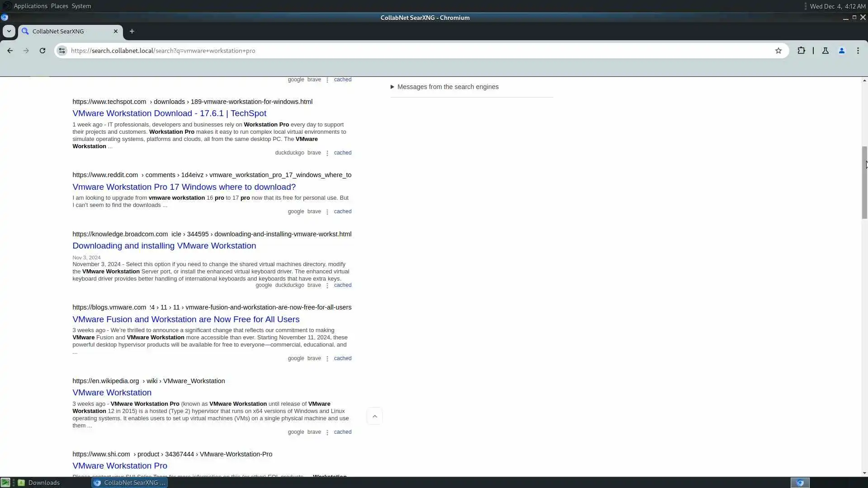Click the page vertical scrollbar thumb

(x=864, y=183)
